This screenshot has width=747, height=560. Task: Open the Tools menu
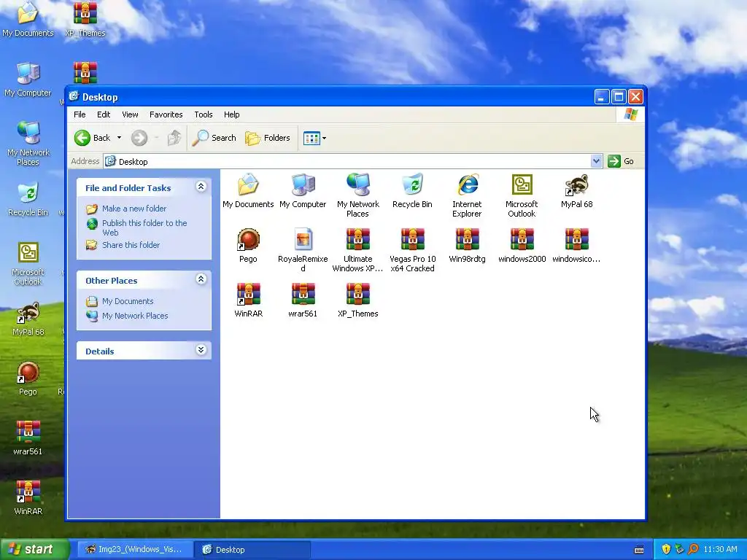[204, 114]
